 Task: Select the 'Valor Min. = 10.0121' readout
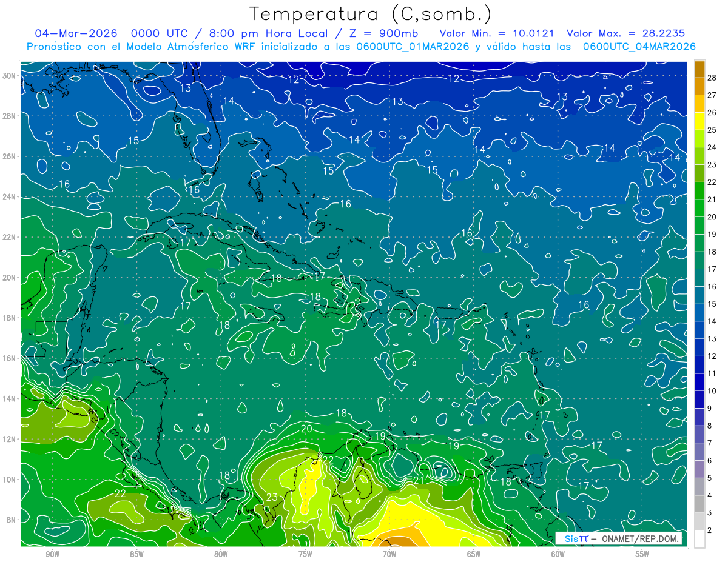496,33
